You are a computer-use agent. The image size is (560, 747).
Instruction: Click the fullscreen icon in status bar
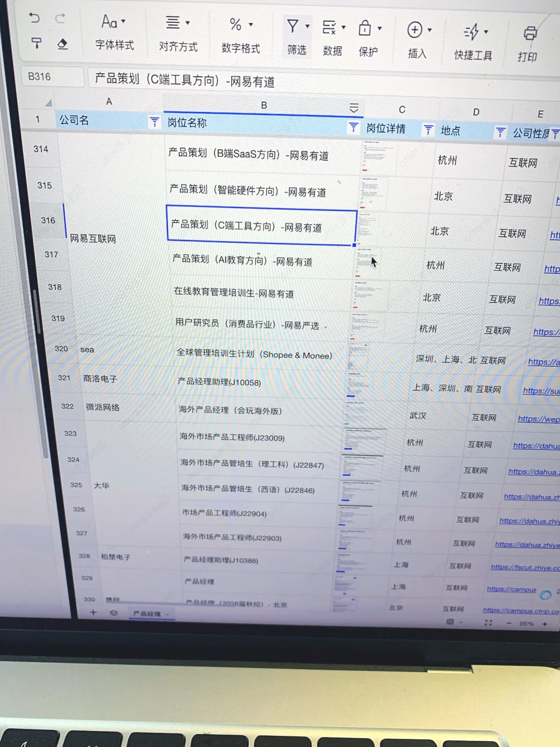488,622
